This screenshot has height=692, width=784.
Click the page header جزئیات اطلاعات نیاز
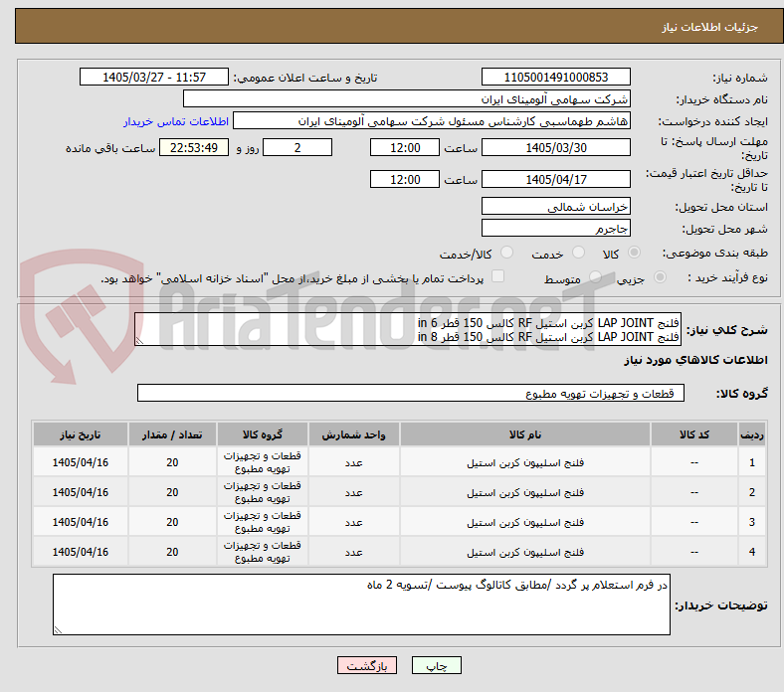click(709, 27)
